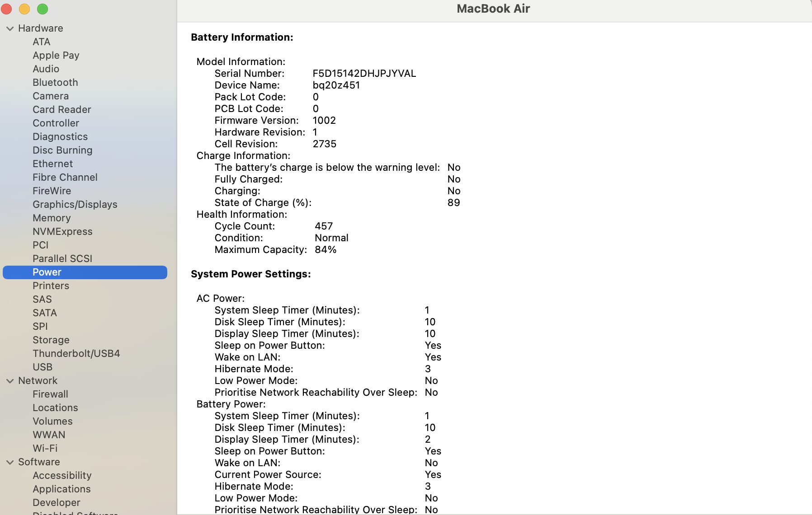Viewport: 812px width, 515px height.
Task: Click the Cell Revision value 2735
Action: coord(324,144)
